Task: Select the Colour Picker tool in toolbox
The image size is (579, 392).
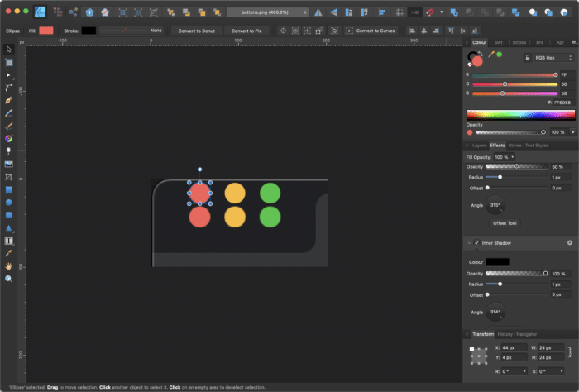Action: point(9,253)
